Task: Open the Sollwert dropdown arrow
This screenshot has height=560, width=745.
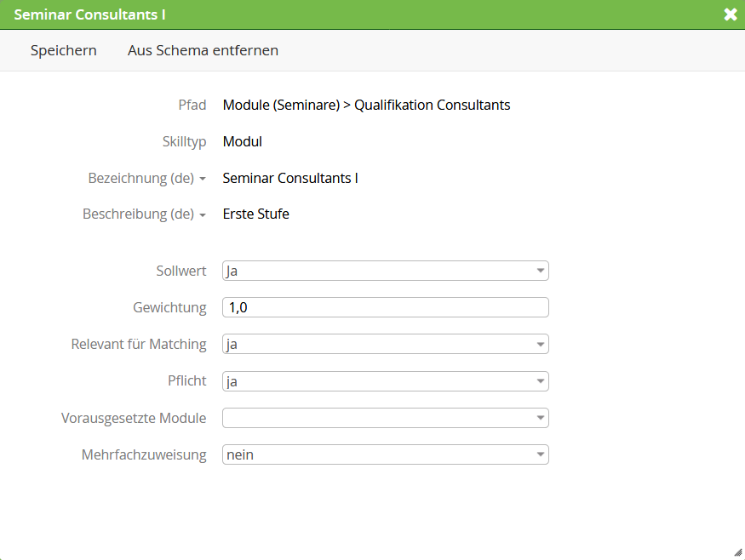Action: click(x=540, y=271)
